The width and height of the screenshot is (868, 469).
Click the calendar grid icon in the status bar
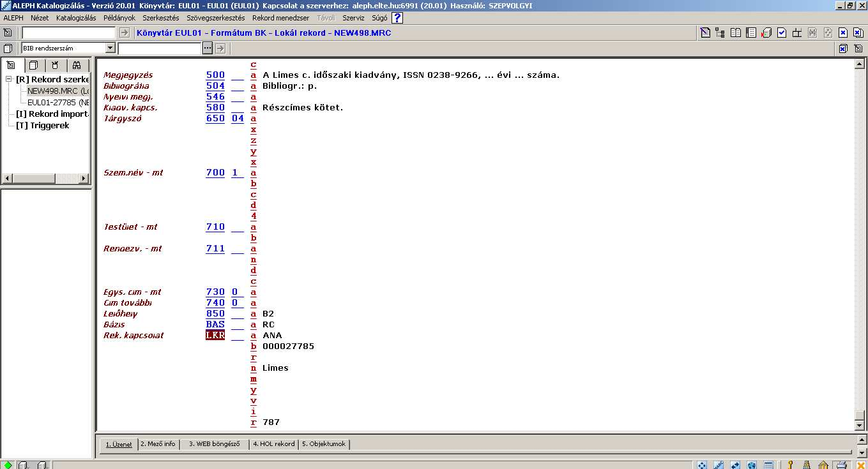coord(768,465)
